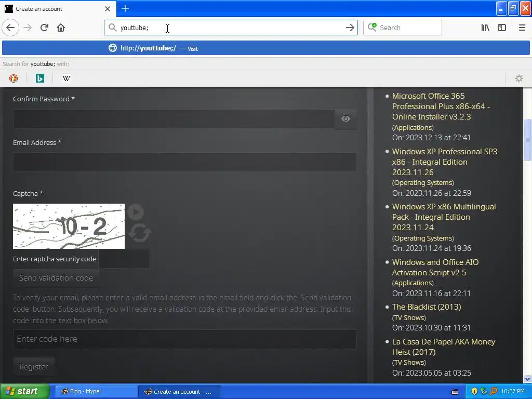Open Windows and Office AIO Activation Script link
This screenshot has height=399, width=532.
coord(435,268)
